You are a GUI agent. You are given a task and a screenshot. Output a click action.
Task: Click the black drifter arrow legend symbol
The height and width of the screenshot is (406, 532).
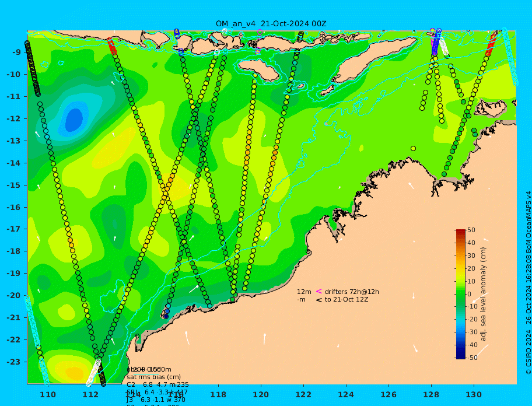pyautogui.click(x=319, y=300)
